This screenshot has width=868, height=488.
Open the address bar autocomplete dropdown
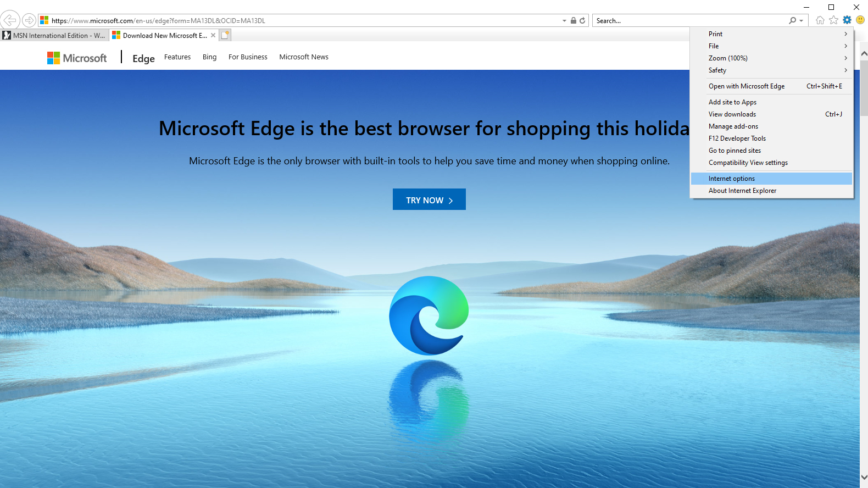click(x=564, y=21)
